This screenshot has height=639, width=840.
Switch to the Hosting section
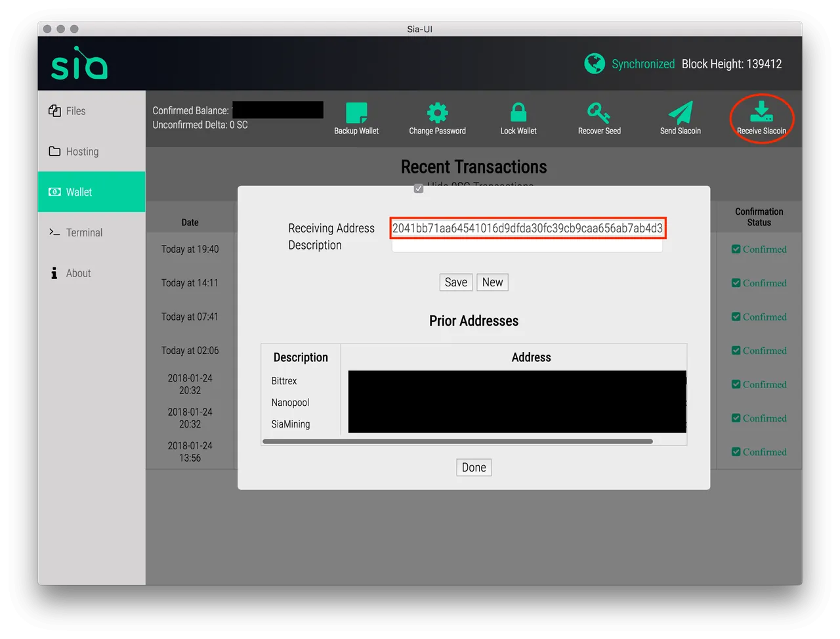91,152
